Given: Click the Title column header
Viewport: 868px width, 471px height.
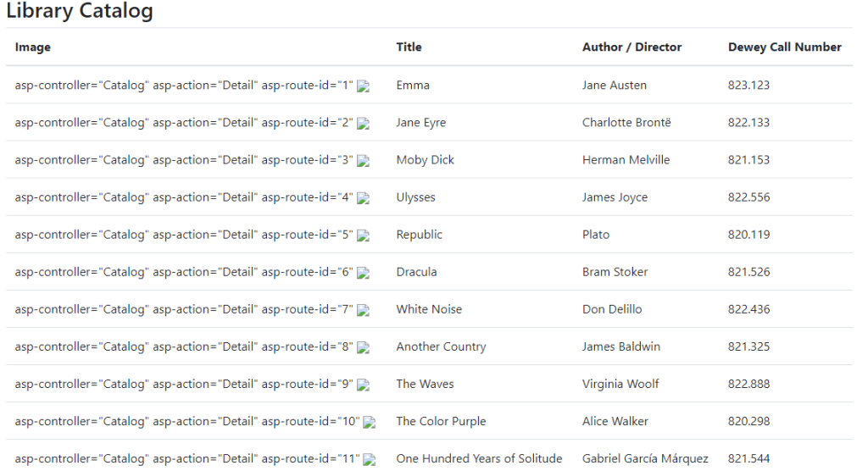Looking at the screenshot, I should pos(409,47).
